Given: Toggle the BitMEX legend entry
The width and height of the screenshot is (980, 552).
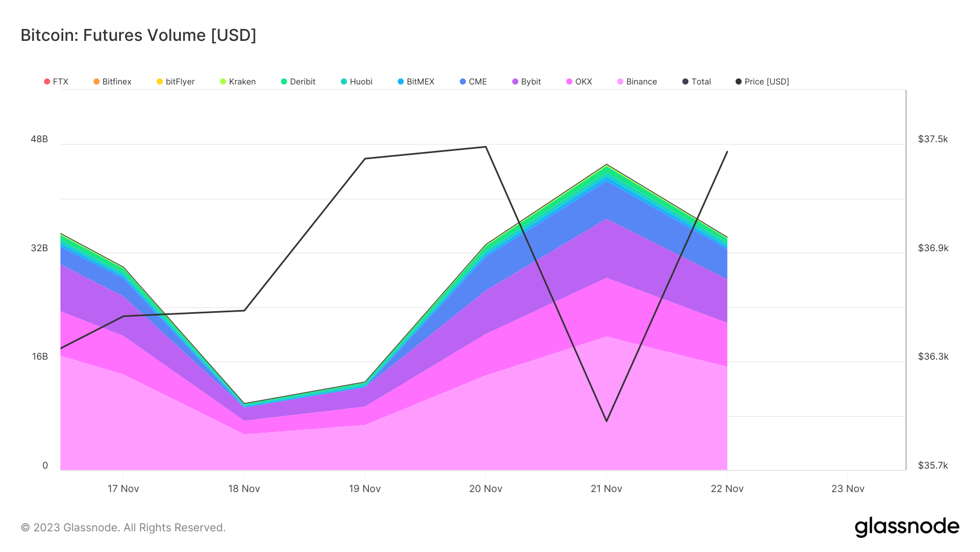Looking at the screenshot, I should tap(416, 82).
